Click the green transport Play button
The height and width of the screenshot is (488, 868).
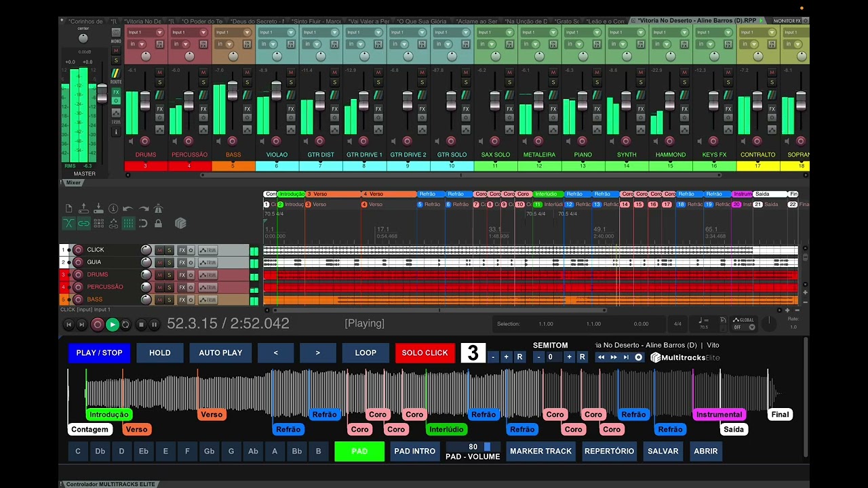tap(112, 325)
